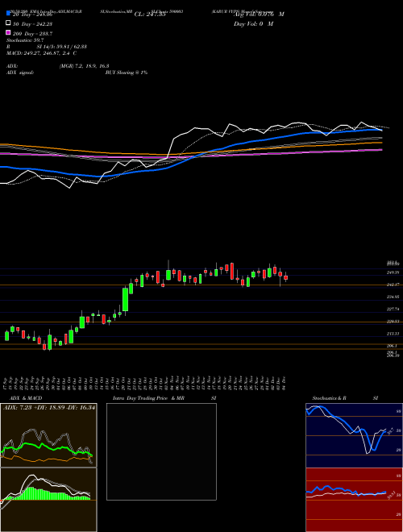Open the empty Intra Day price panel
Image resolution: width=403 pixels, height=532 pixels.
pos(161,451)
